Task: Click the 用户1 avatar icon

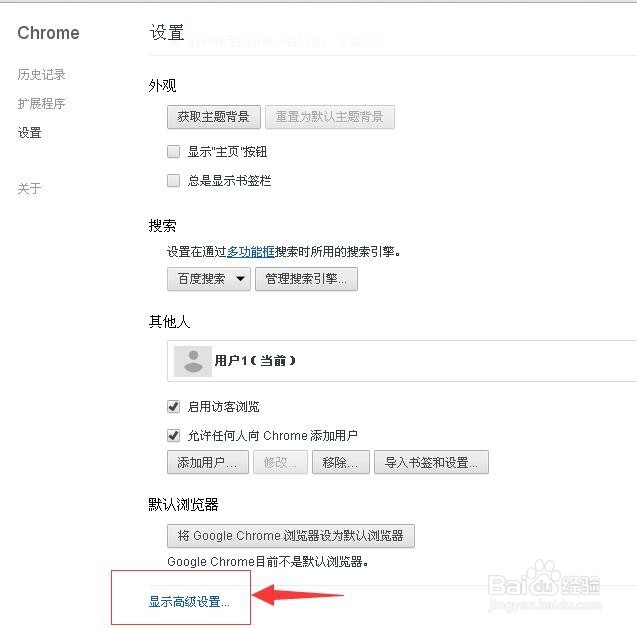Action: tap(193, 361)
